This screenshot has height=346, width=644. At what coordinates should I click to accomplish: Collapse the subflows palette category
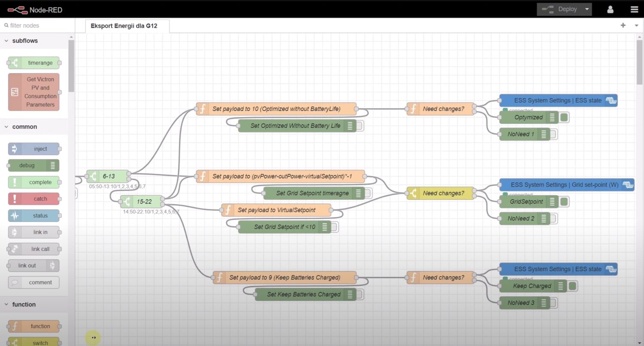pos(7,41)
